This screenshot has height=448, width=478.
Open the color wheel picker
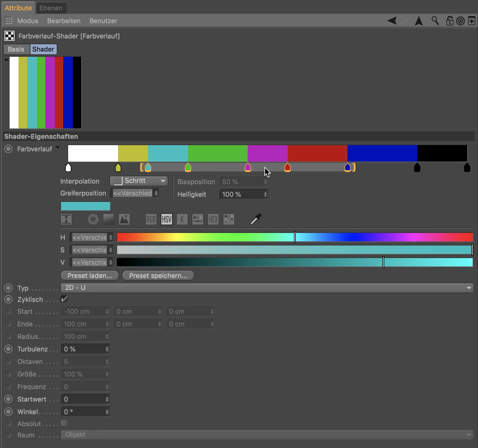93,219
